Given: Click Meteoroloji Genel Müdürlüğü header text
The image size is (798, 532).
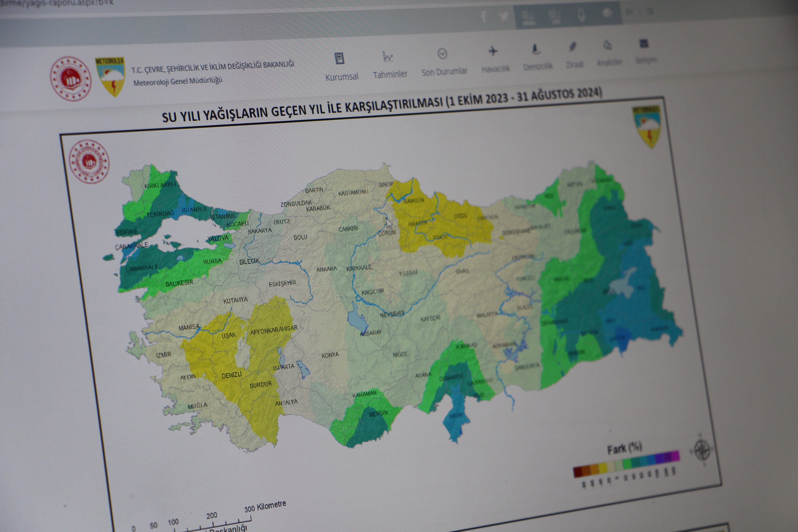Looking at the screenshot, I should [177, 82].
